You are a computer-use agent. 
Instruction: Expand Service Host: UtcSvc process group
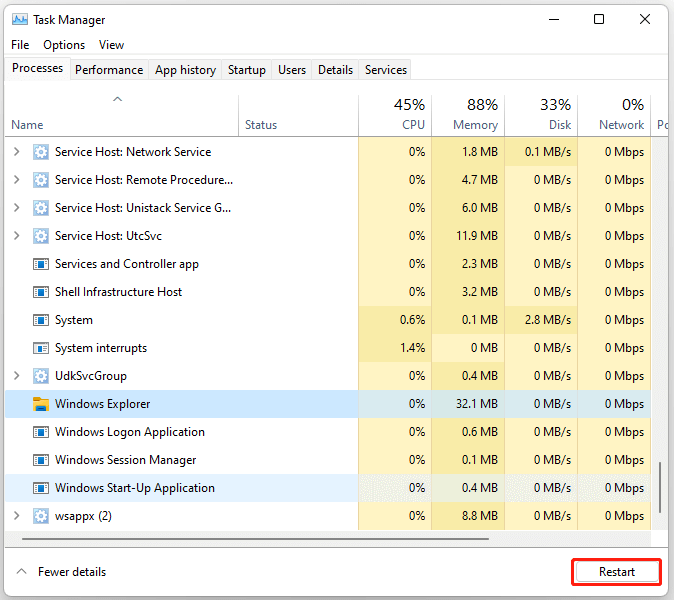coord(16,236)
